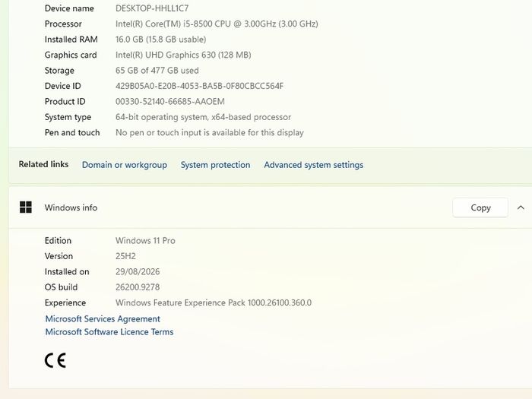Open the Microsoft Services Agreement link
Viewport: 532px width, 399px height.
click(103, 319)
